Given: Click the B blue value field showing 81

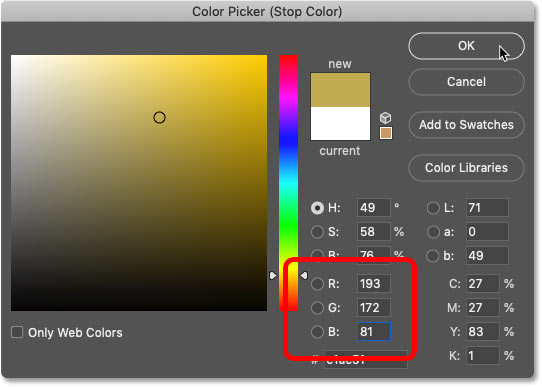Looking at the screenshot, I should (374, 332).
